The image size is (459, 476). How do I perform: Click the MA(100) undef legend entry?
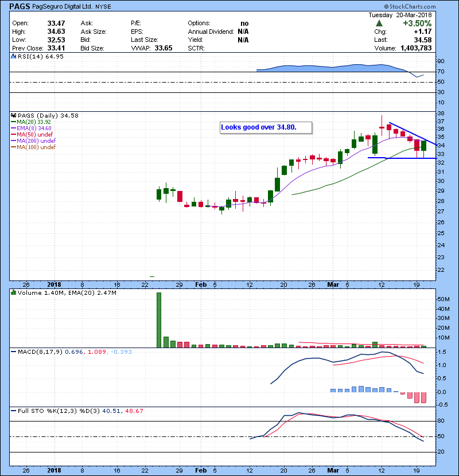point(33,147)
